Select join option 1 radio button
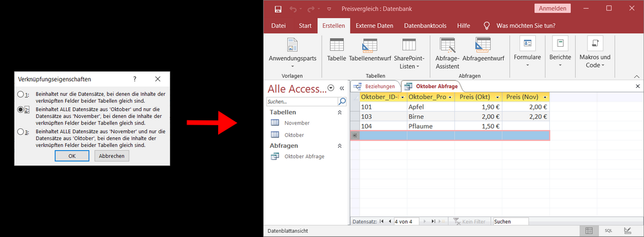The height and width of the screenshot is (237, 644). click(21, 94)
